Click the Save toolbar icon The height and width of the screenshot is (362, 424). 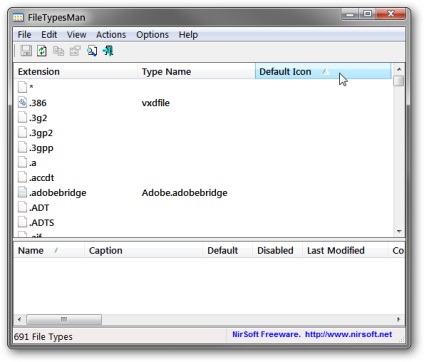click(26, 51)
